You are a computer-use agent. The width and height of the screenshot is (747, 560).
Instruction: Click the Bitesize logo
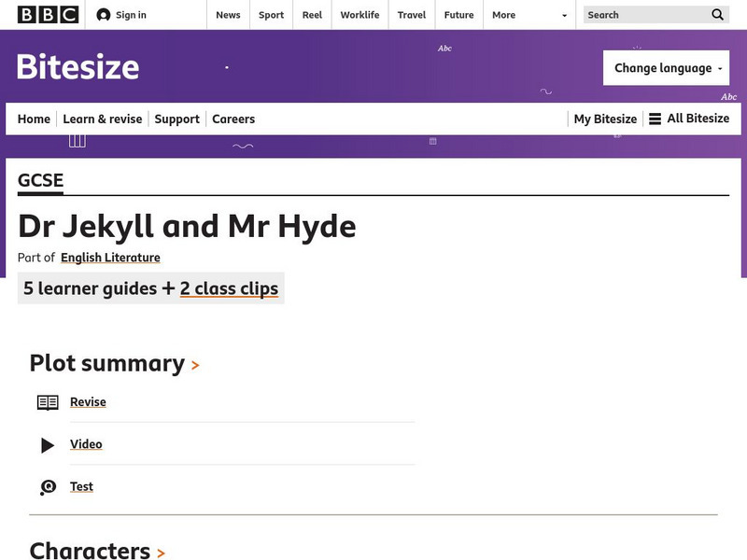(x=78, y=66)
